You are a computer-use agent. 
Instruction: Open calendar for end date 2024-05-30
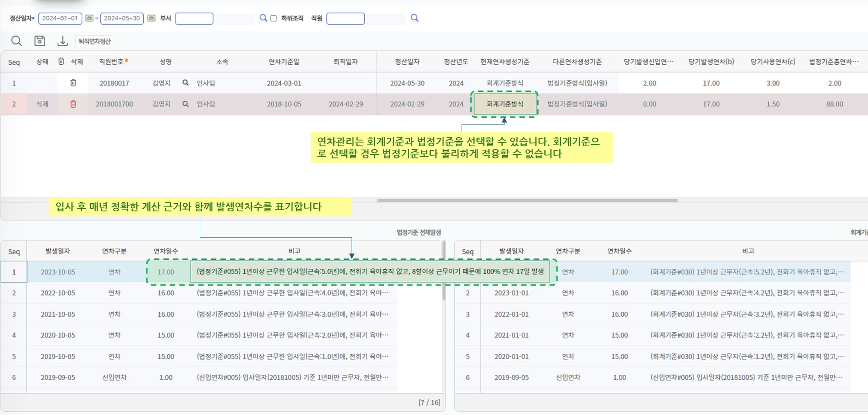coord(151,18)
